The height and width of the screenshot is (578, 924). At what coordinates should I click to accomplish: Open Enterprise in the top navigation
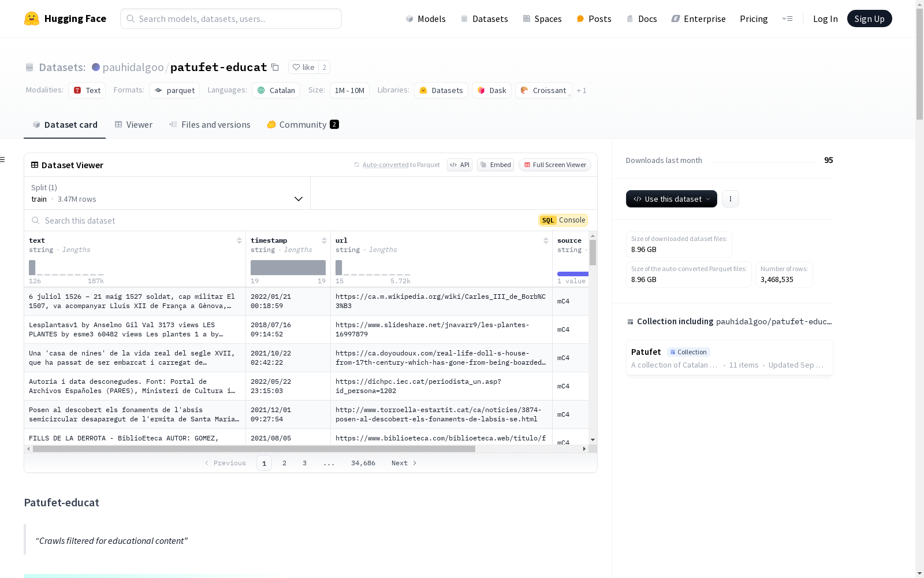[x=698, y=18]
